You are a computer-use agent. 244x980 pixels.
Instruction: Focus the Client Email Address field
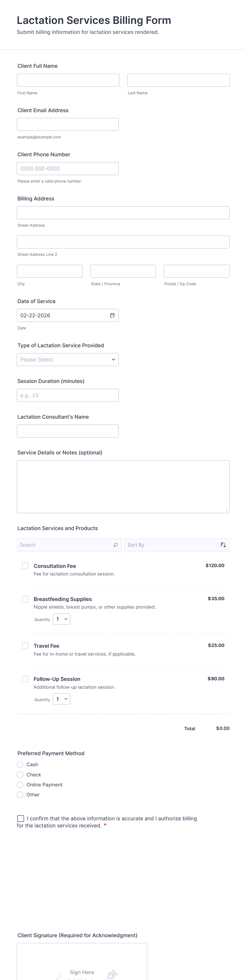click(x=68, y=125)
